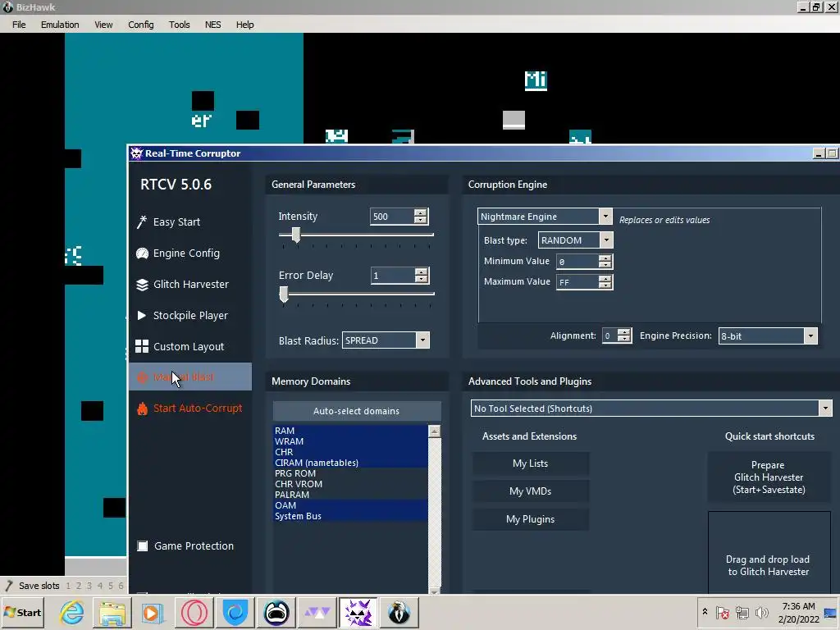Open the media player taskbar icon
Viewport: 840px width, 630px height.
coord(153,612)
